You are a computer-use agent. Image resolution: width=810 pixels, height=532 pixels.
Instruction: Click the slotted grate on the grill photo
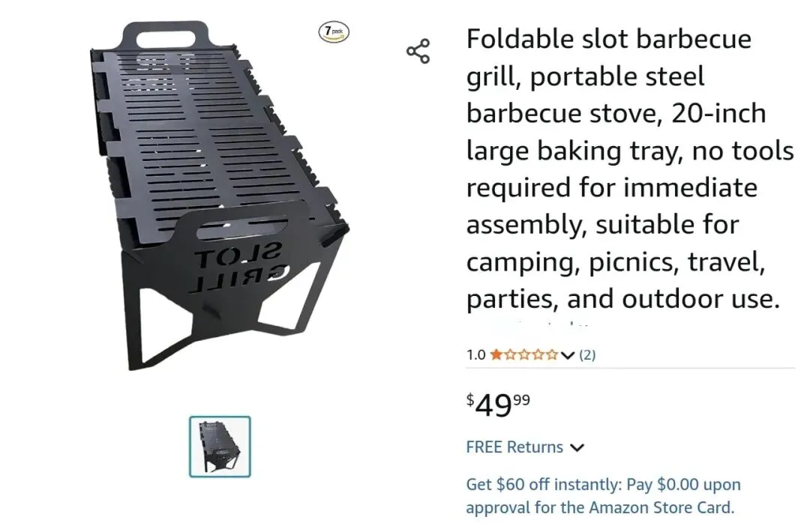point(217,135)
